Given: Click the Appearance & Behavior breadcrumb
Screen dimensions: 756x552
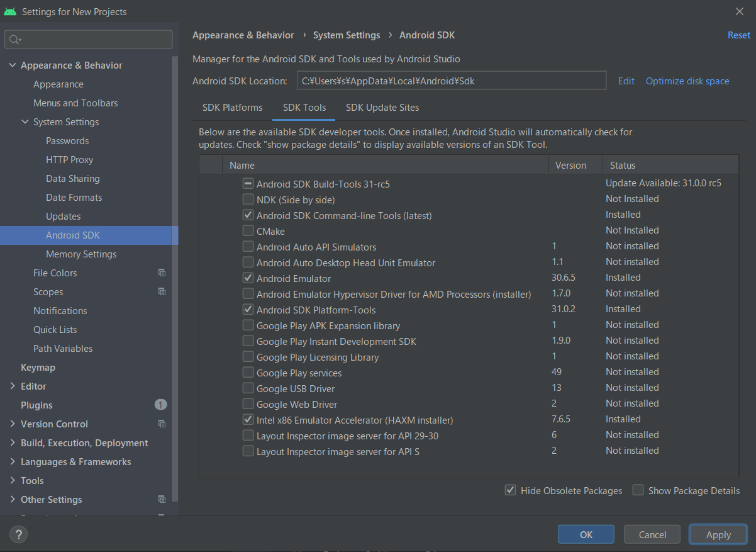Looking at the screenshot, I should click(243, 35).
